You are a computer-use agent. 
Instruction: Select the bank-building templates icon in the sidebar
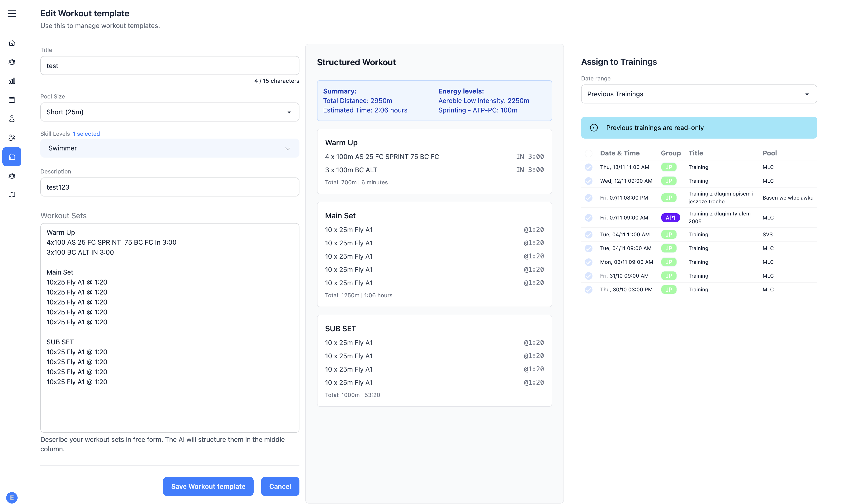[x=12, y=157]
